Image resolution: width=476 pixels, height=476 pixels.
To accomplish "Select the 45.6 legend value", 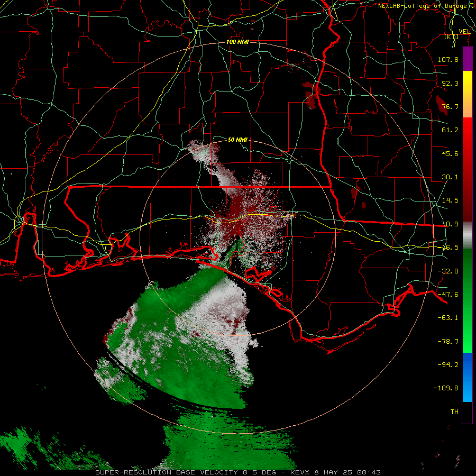I will pos(450,153).
